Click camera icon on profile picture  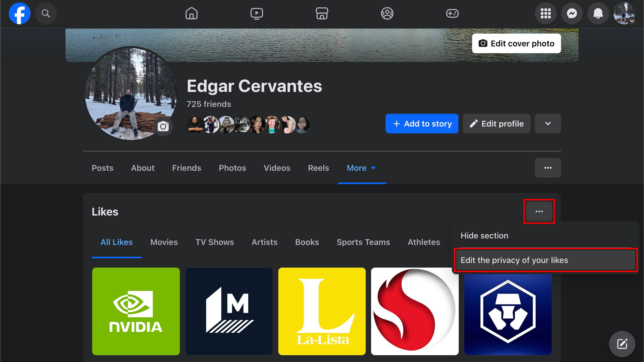(163, 126)
